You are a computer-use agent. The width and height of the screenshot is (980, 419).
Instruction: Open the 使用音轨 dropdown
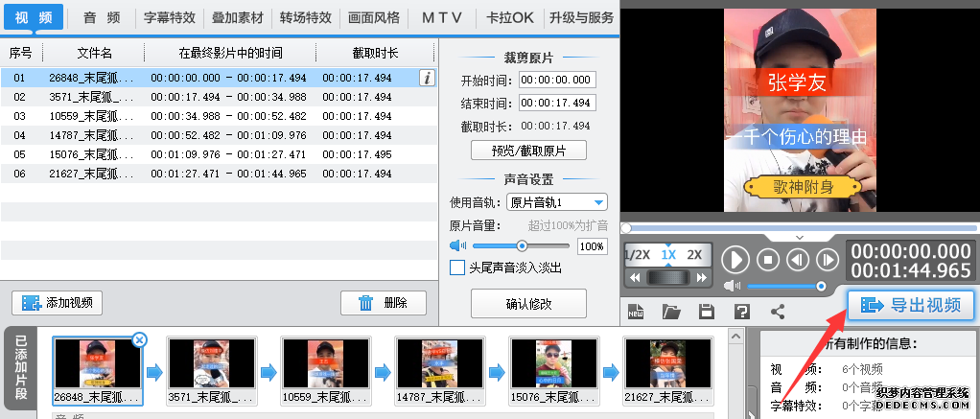point(557,202)
